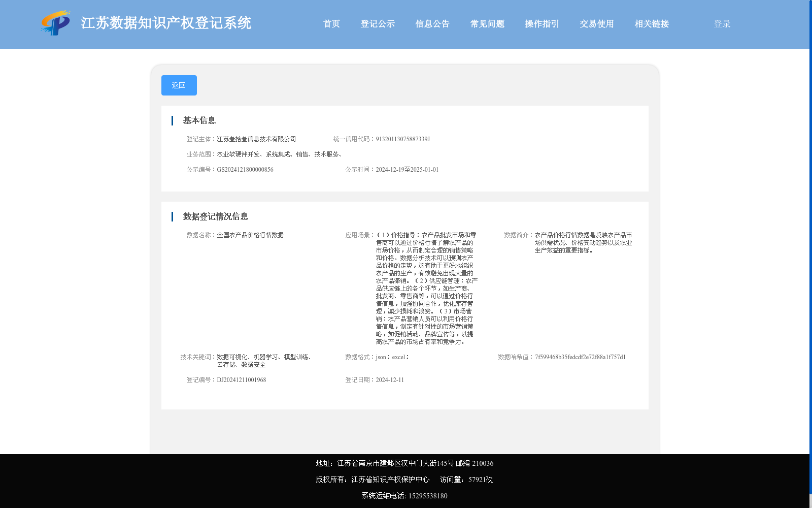Open the 登记公示 menu item
The image size is (812, 508).
click(x=378, y=24)
